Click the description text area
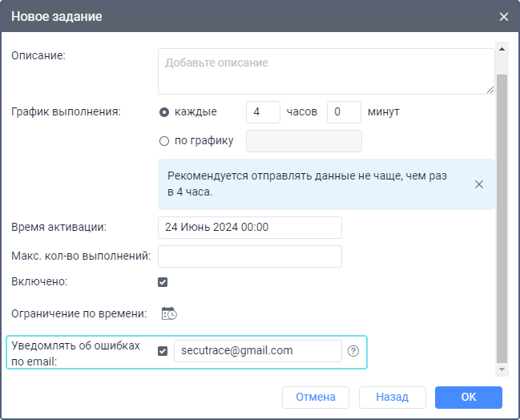Viewport: 520px width, 420px height. [326, 71]
